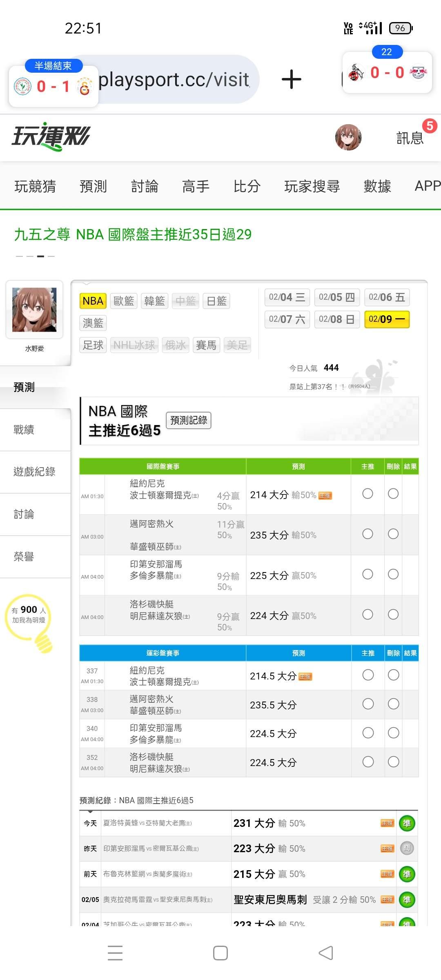Click grey result icon for 印第安那溜馬 record
Viewport: 441px width, 980px height.
pyautogui.click(x=407, y=849)
